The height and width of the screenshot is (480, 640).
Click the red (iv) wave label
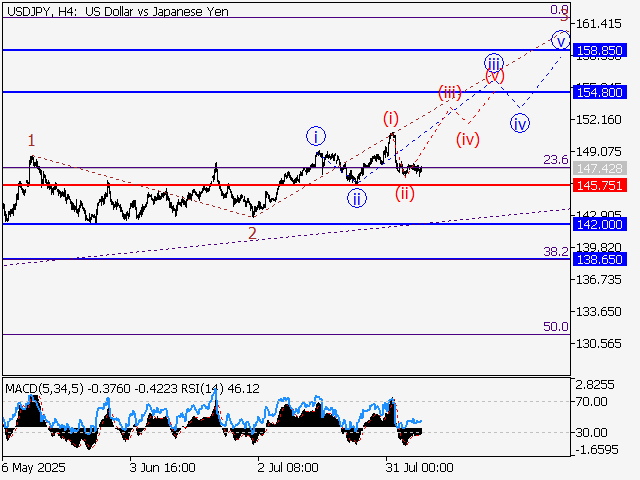pyautogui.click(x=467, y=139)
